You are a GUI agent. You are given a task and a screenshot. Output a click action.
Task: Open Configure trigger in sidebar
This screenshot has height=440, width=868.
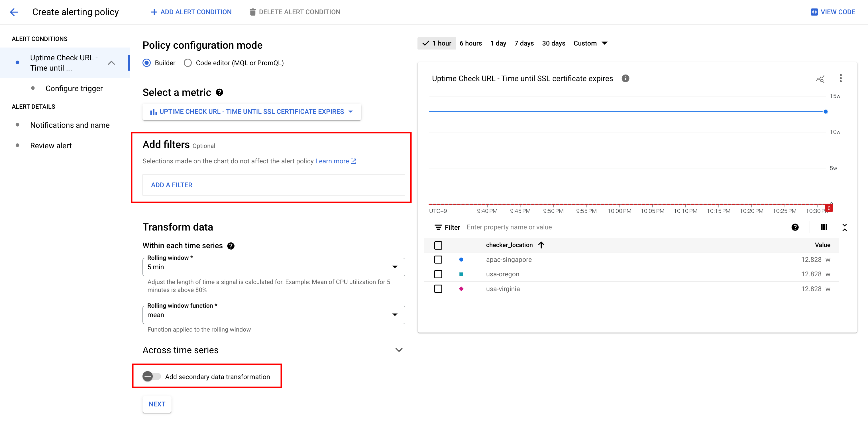74,89
